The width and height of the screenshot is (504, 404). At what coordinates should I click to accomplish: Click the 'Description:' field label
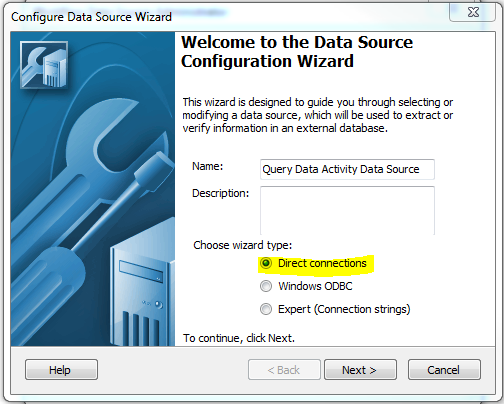click(x=220, y=193)
